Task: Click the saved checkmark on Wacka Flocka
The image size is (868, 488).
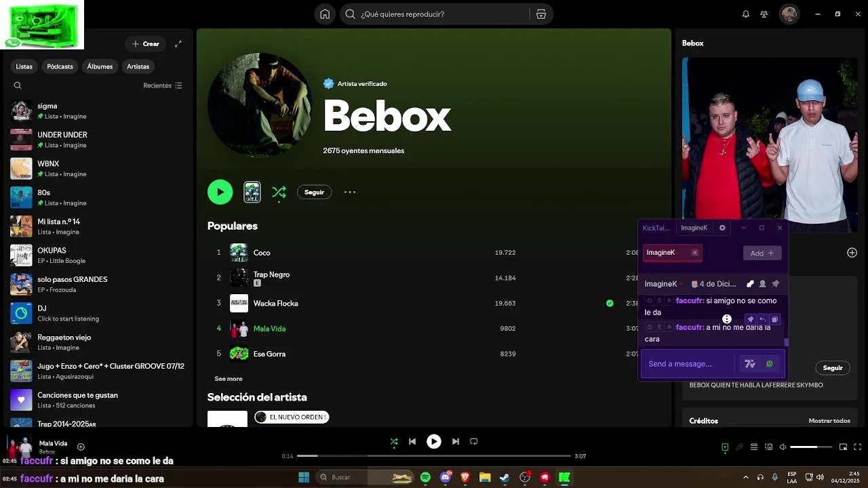Action: (610, 303)
